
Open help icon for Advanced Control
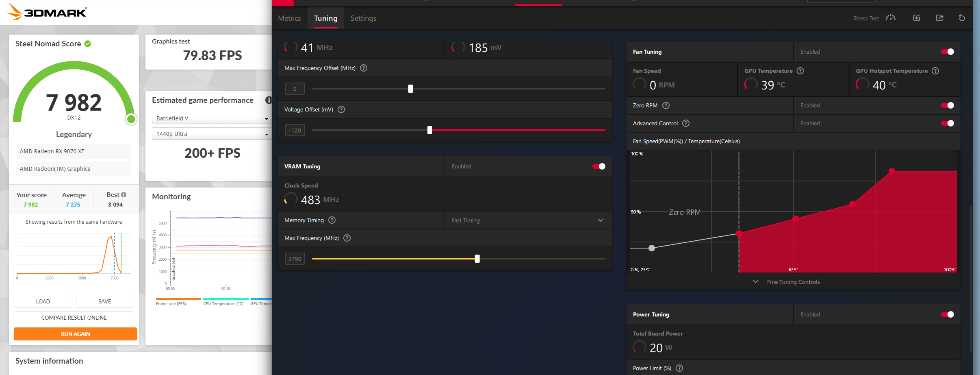pyautogui.click(x=686, y=123)
